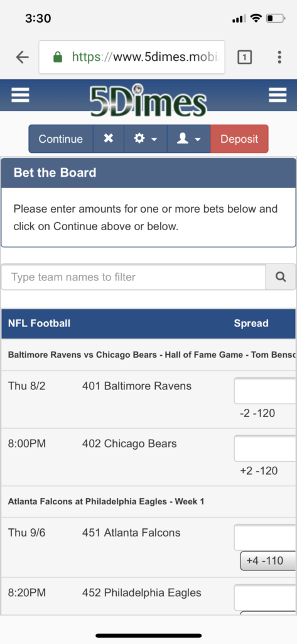Tap the secure padlock icon
The image size is (297, 644).
point(58,57)
